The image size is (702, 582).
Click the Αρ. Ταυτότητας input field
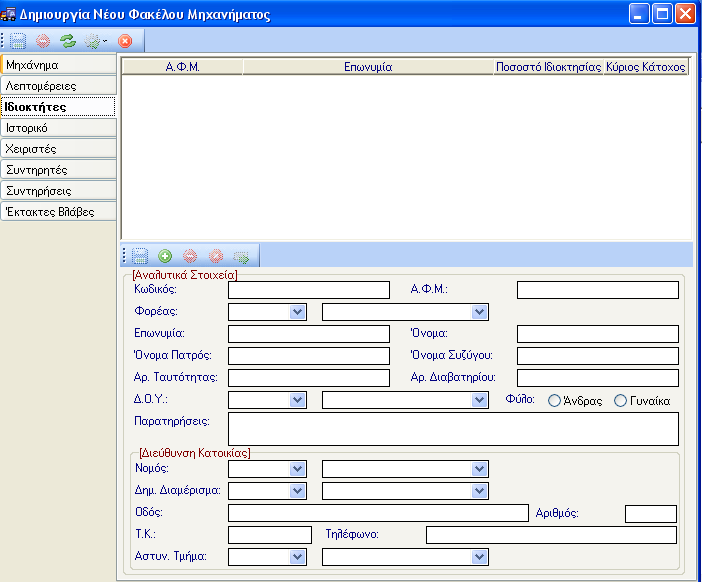coord(309,378)
